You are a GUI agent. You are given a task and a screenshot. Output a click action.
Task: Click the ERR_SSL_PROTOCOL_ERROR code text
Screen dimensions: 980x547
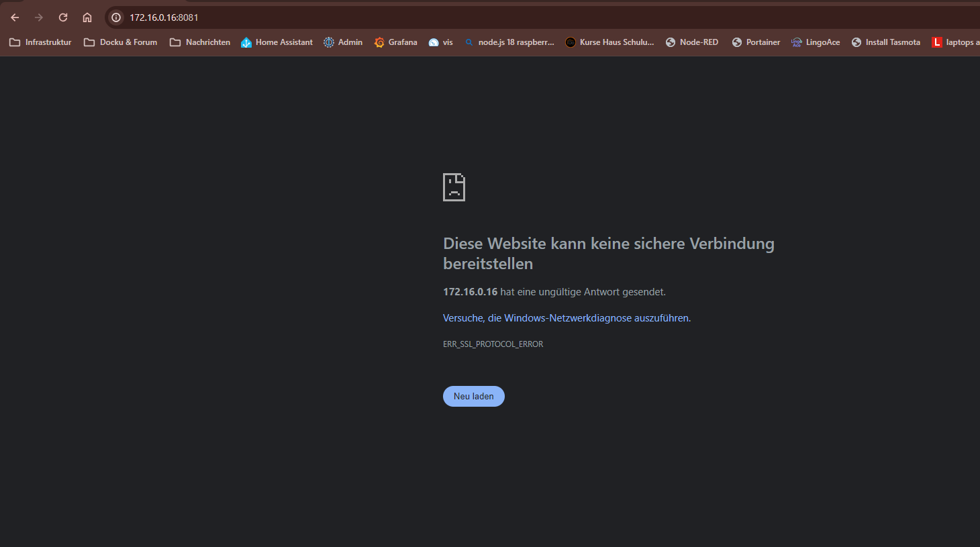493,344
